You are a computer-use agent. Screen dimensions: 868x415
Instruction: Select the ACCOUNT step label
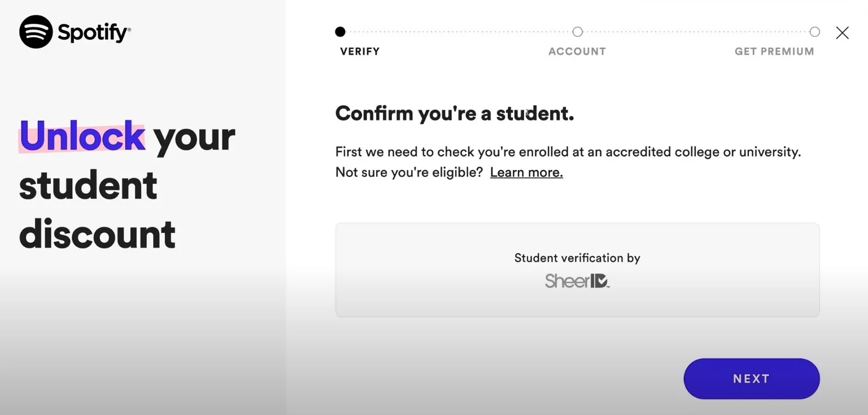577,51
